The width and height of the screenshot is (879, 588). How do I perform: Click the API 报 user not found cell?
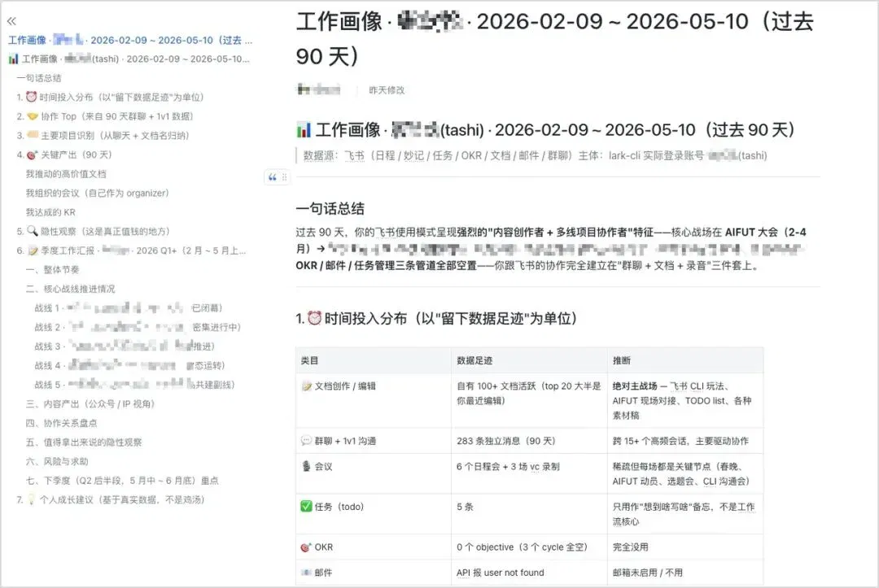tap(529, 573)
